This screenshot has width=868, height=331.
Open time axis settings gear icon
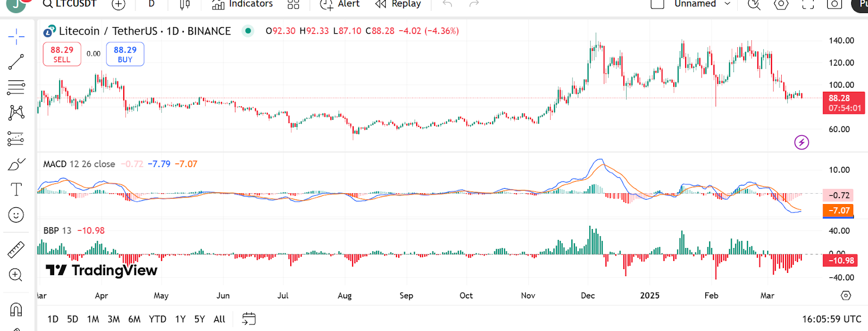click(846, 296)
